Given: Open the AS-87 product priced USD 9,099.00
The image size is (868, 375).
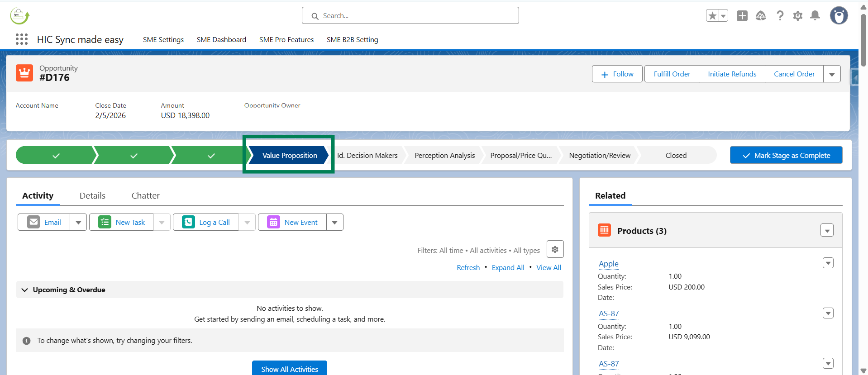Looking at the screenshot, I should click(609, 313).
